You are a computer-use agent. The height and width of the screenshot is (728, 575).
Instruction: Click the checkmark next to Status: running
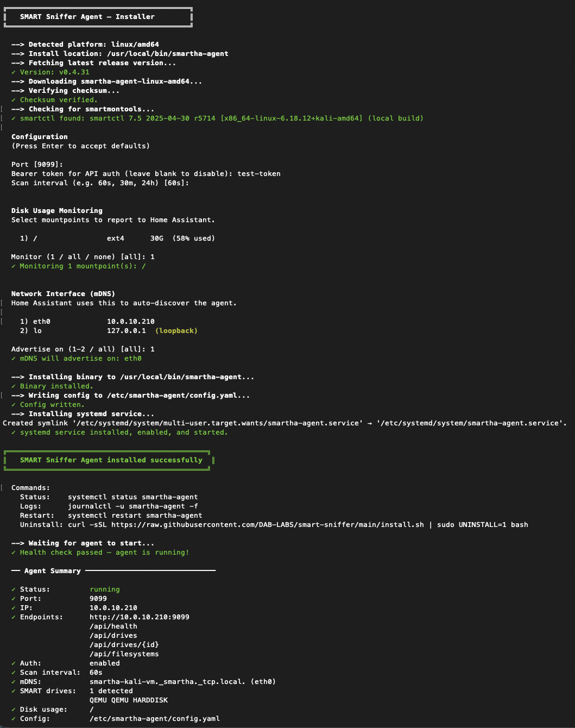click(x=14, y=589)
